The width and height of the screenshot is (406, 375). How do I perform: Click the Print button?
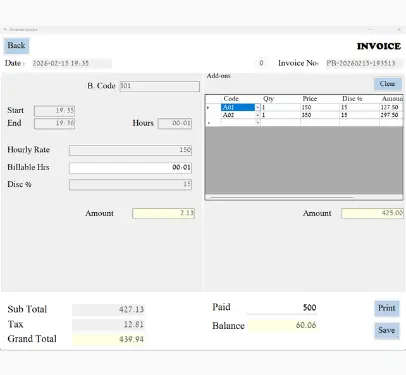[387, 308]
